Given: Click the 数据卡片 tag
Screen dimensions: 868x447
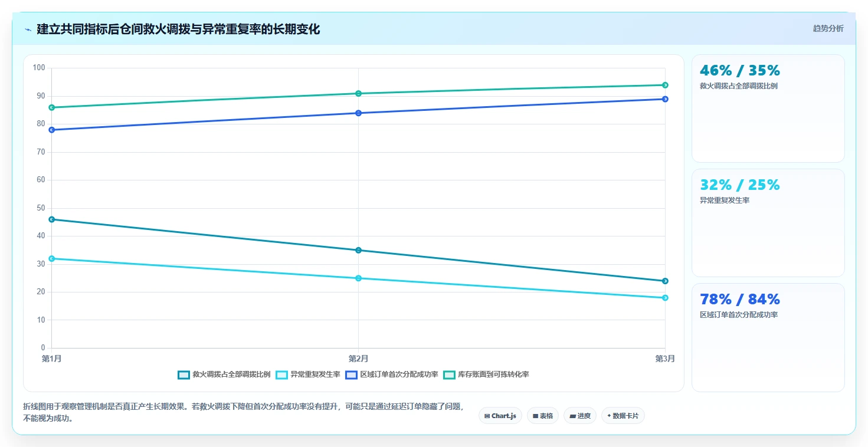Looking at the screenshot, I should (623, 416).
